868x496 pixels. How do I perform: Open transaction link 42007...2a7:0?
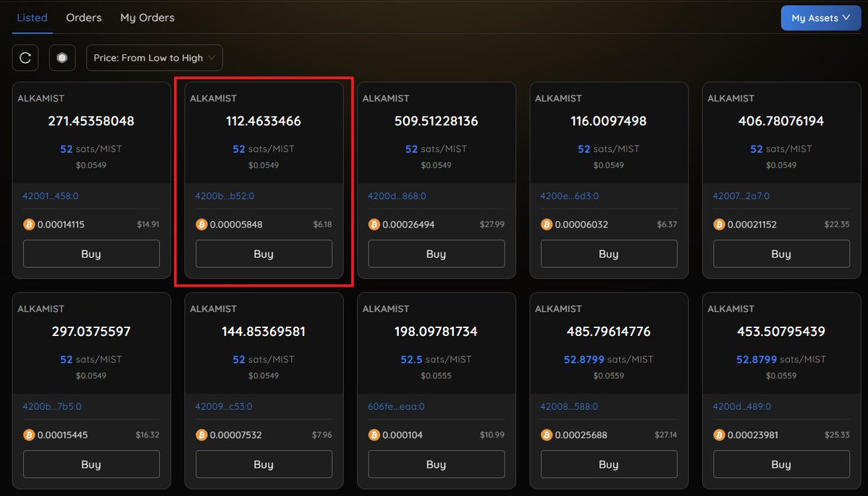coord(741,196)
